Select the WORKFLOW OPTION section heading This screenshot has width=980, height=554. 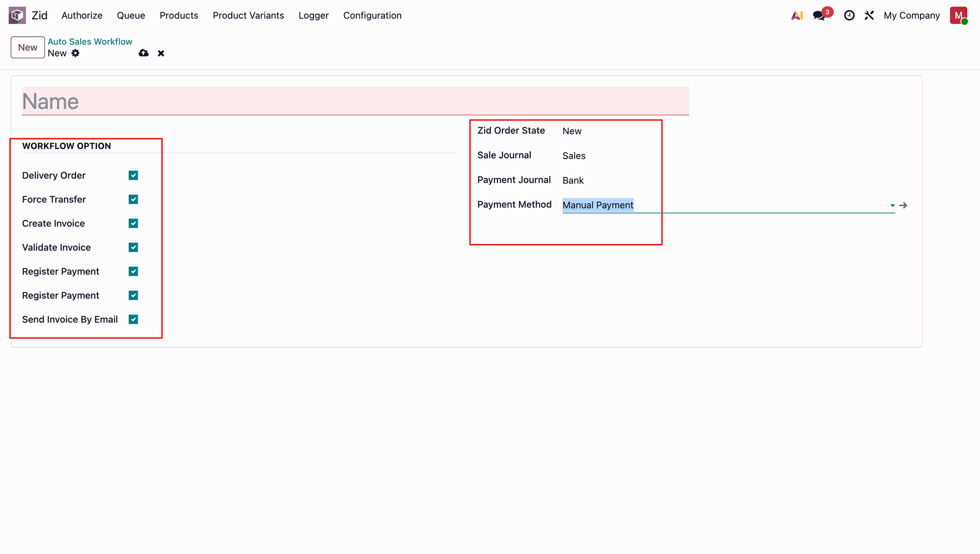66,146
